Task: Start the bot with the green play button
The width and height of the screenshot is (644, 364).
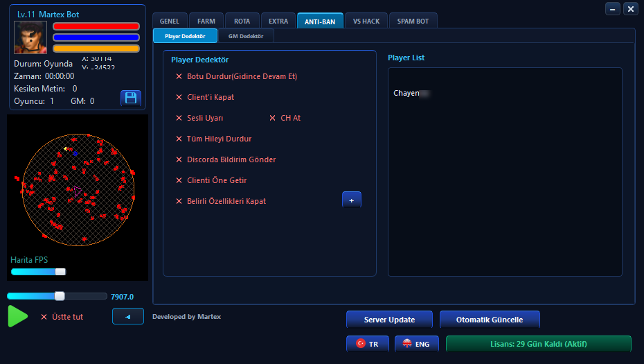Action: coord(18,316)
